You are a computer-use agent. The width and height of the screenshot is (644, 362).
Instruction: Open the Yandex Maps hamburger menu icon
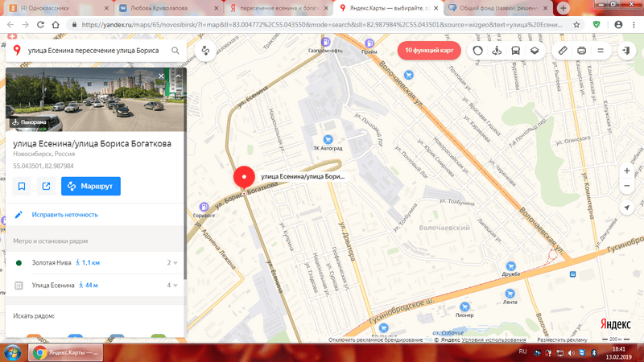click(x=601, y=51)
